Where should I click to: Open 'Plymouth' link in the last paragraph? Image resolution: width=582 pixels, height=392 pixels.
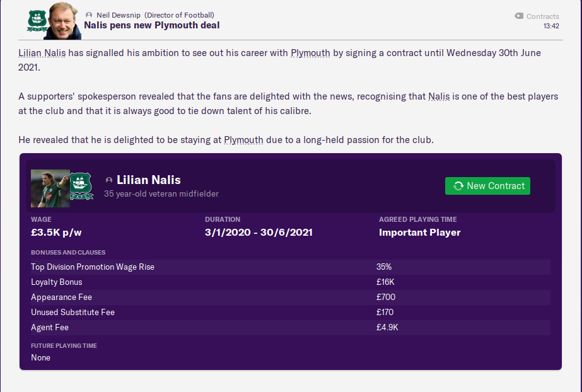(243, 140)
